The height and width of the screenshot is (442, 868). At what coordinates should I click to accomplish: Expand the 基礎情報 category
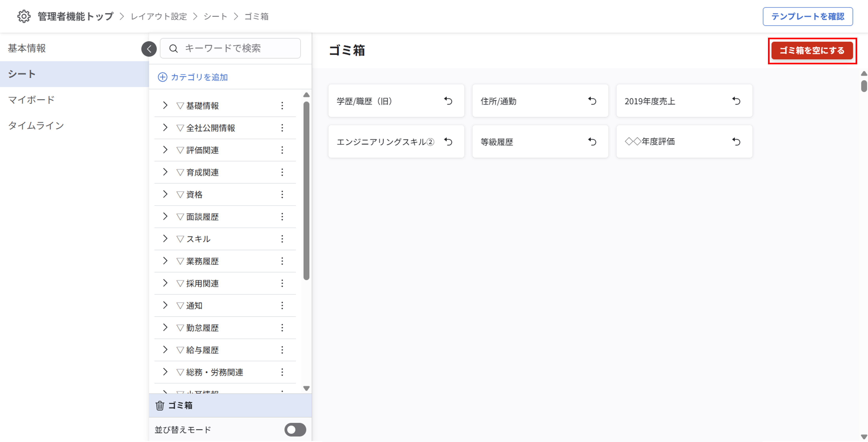165,105
